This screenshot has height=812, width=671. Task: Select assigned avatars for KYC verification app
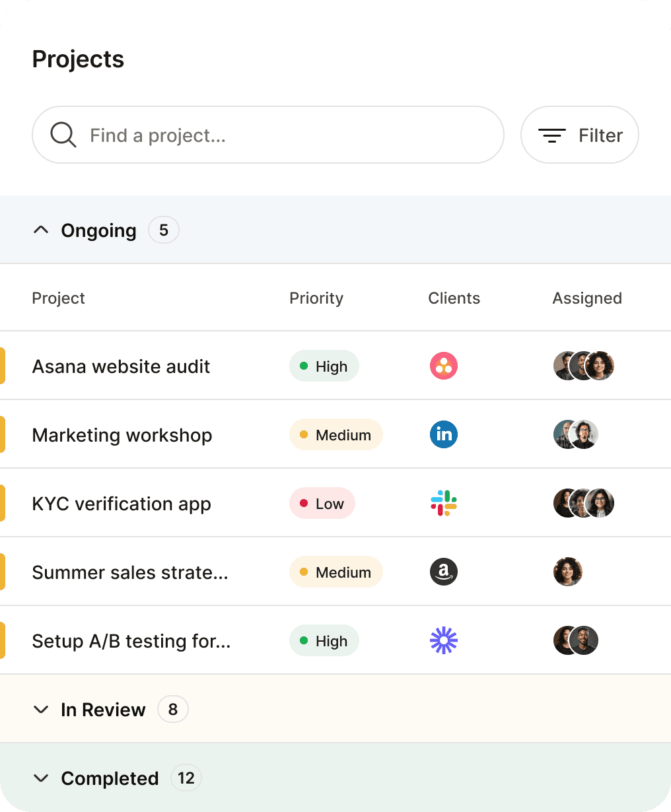584,503
